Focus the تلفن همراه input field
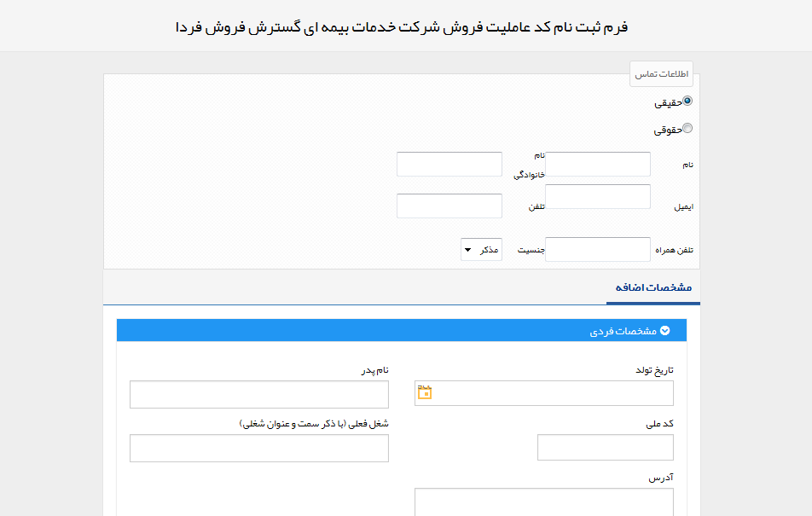 (x=598, y=249)
